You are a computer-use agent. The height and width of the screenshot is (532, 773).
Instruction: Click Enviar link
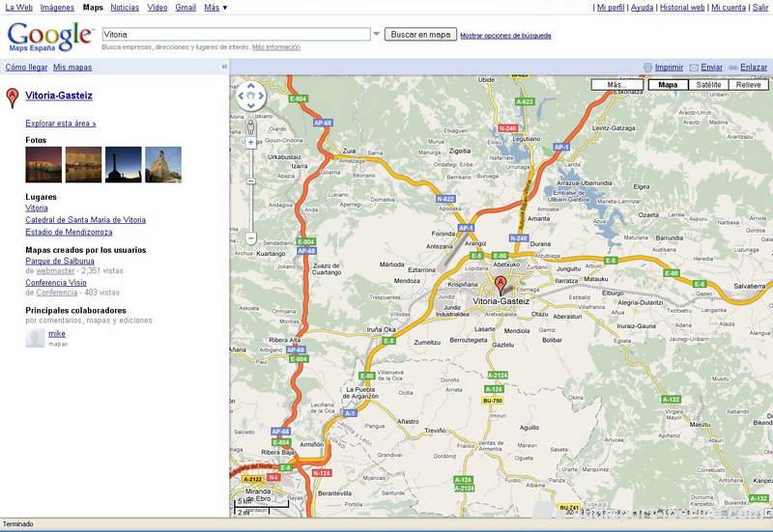point(712,67)
